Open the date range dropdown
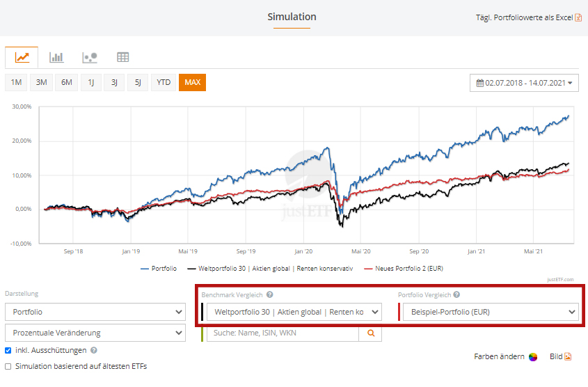588x387 pixels. click(x=525, y=83)
